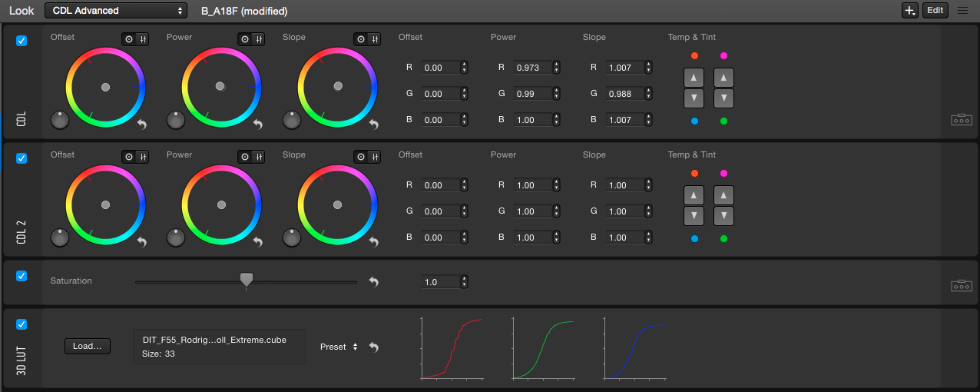Open the hamburger menu at top right
Viewport: 980px width, 392px height.
[962, 11]
